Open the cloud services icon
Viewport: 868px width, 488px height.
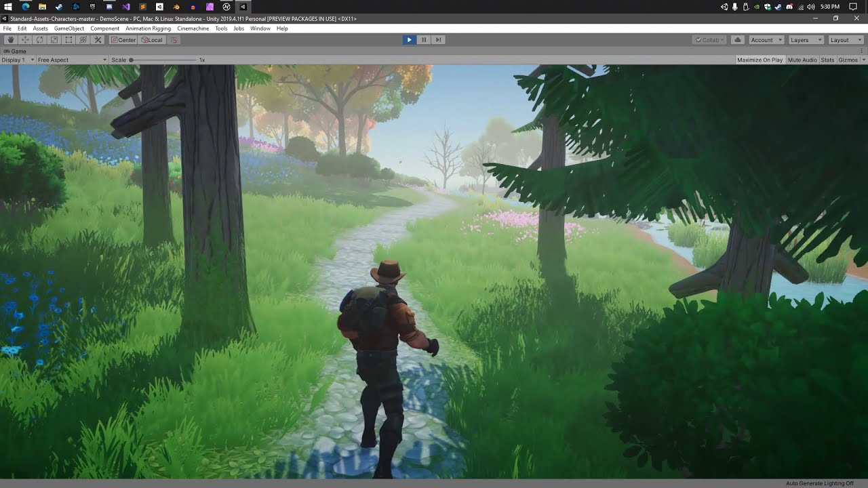click(x=738, y=40)
